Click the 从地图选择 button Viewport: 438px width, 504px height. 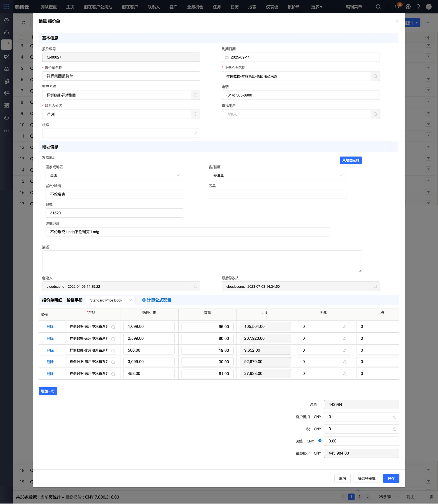coord(351,160)
